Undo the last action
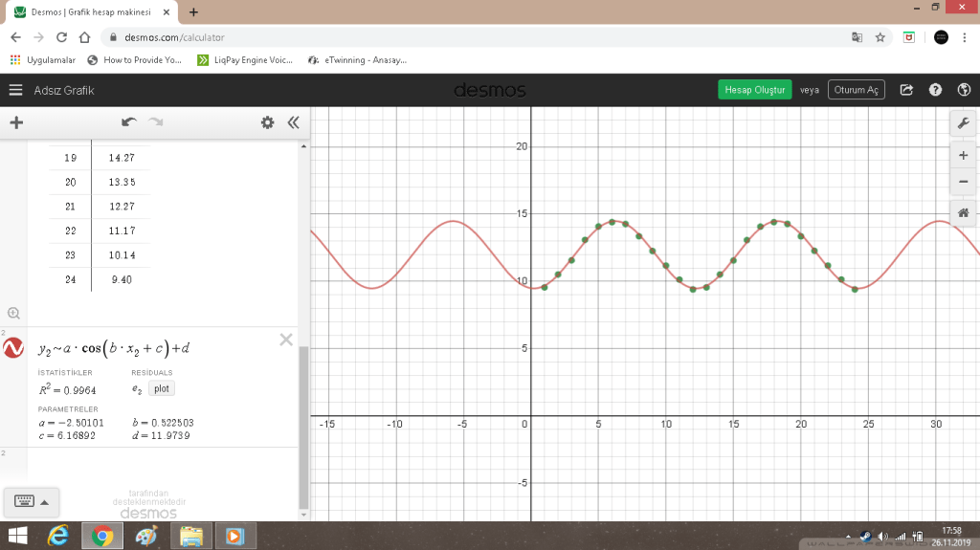The height and width of the screenshot is (550, 980). tap(129, 122)
